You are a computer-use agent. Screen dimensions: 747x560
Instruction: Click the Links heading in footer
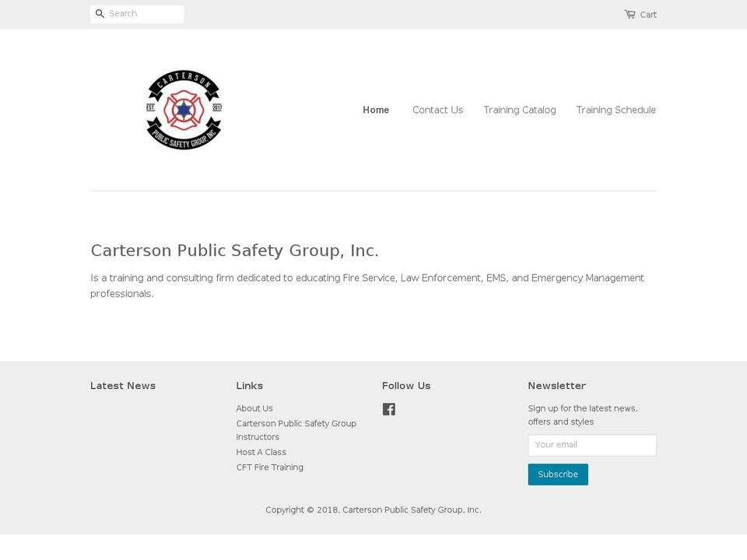[250, 386]
